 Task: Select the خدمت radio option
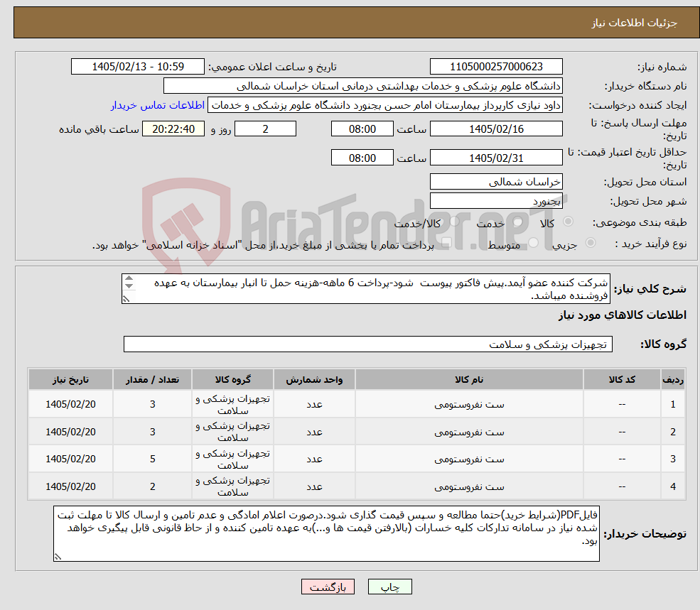pos(518,222)
